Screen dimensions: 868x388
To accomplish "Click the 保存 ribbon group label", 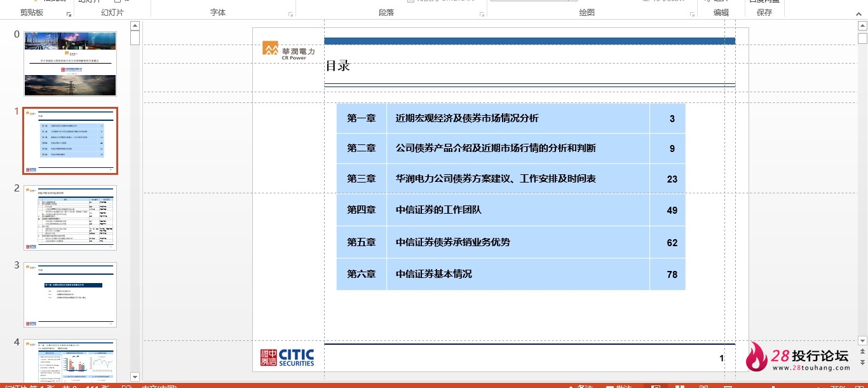I will [764, 13].
